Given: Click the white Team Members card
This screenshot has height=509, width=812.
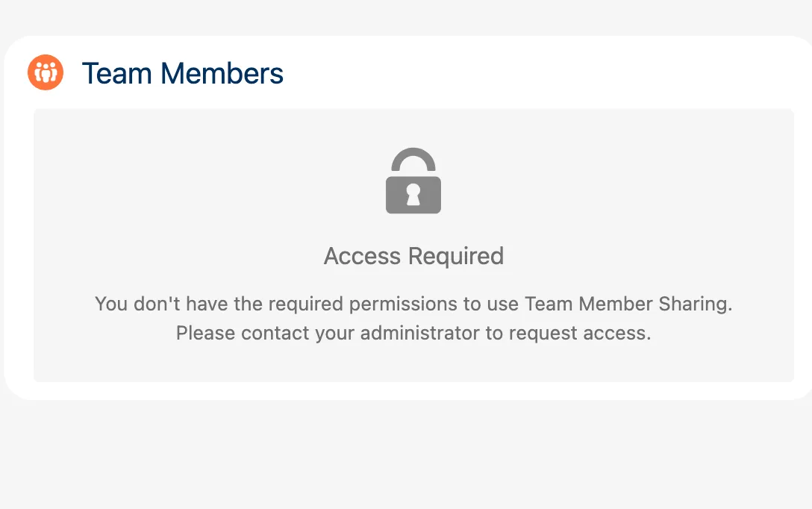Looking at the screenshot, I should click(709, 72).
